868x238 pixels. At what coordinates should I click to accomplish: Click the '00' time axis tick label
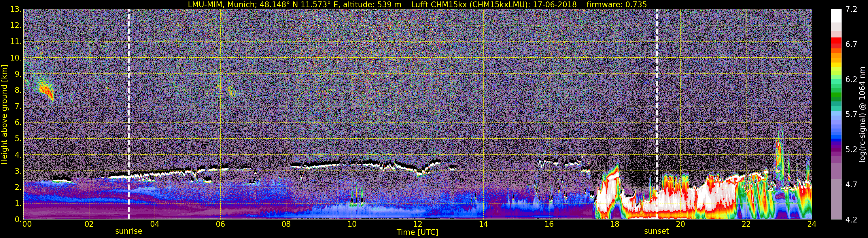click(27, 224)
